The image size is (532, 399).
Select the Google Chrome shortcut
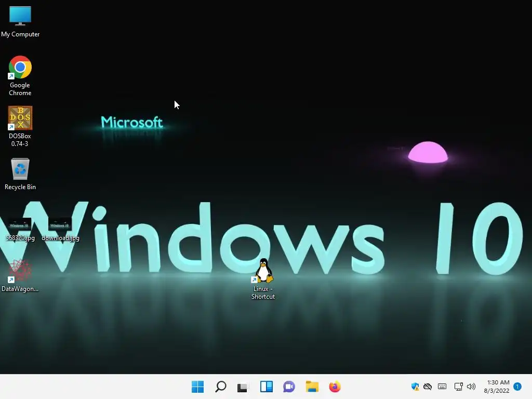[20, 75]
